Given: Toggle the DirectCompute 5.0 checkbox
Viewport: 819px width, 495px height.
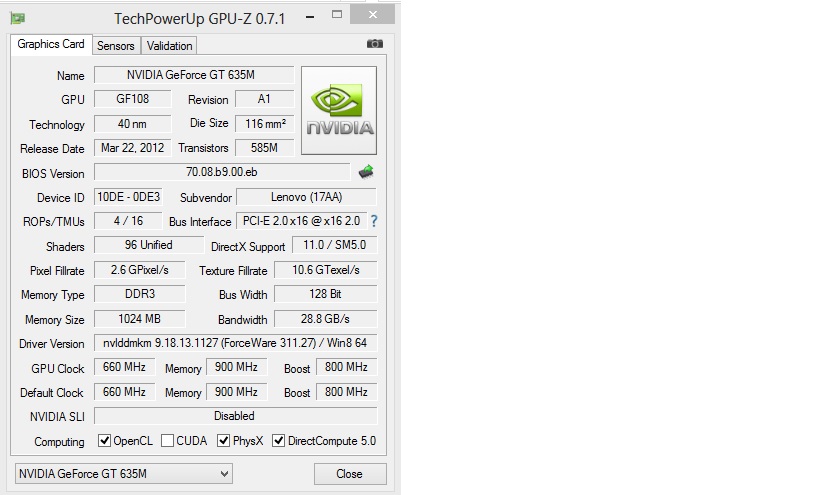Looking at the screenshot, I should click(x=278, y=441).
